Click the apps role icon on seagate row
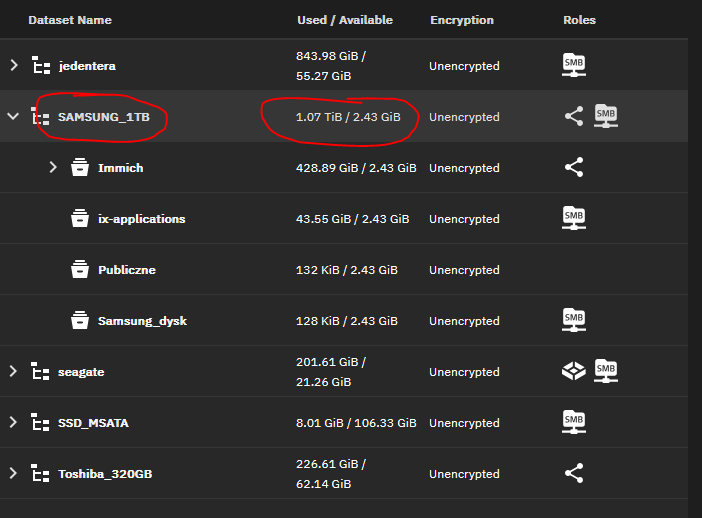 573,371
